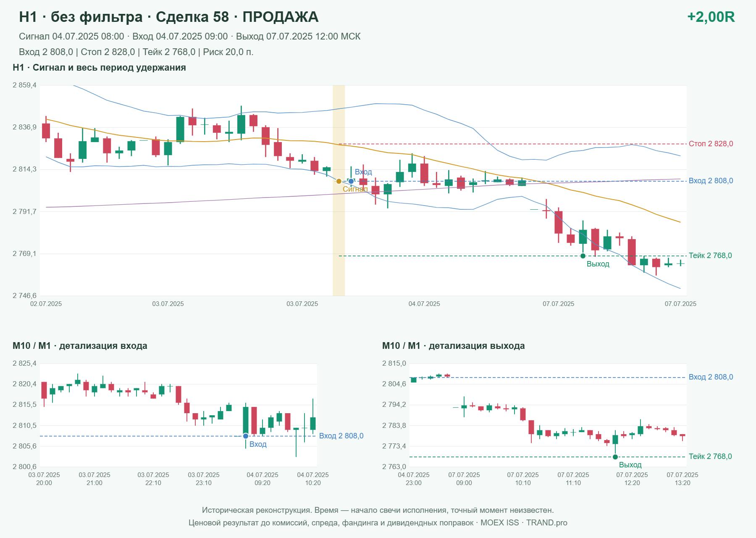Click the title 'H1 · без фильтра · Сделка 58 · ПРОДАЖА'
Viewport: 756px width, 538px height.
[169, 17]
